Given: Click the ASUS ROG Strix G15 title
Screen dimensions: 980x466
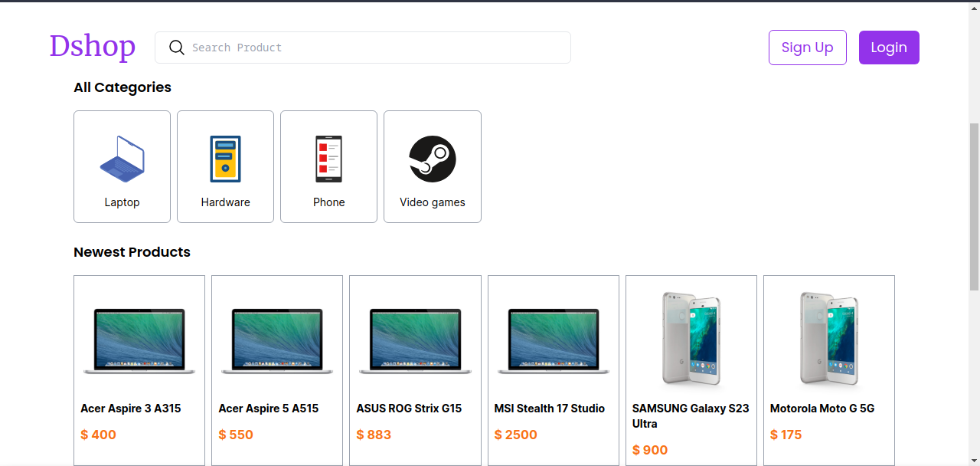Looking at the screenshot, I should (x=409, y=409).
